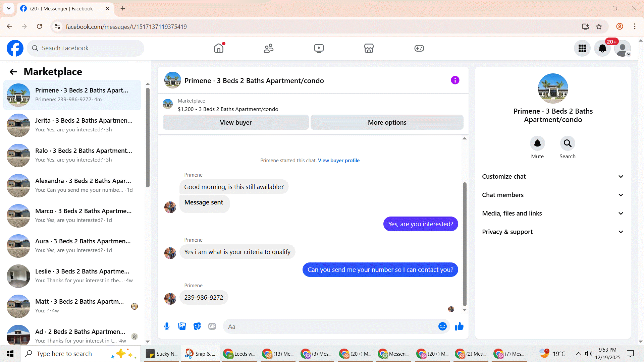Expand Chat members section

pos(553,195)
